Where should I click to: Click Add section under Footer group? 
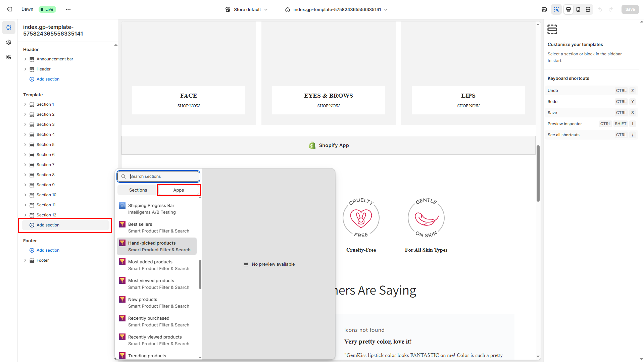44,250
